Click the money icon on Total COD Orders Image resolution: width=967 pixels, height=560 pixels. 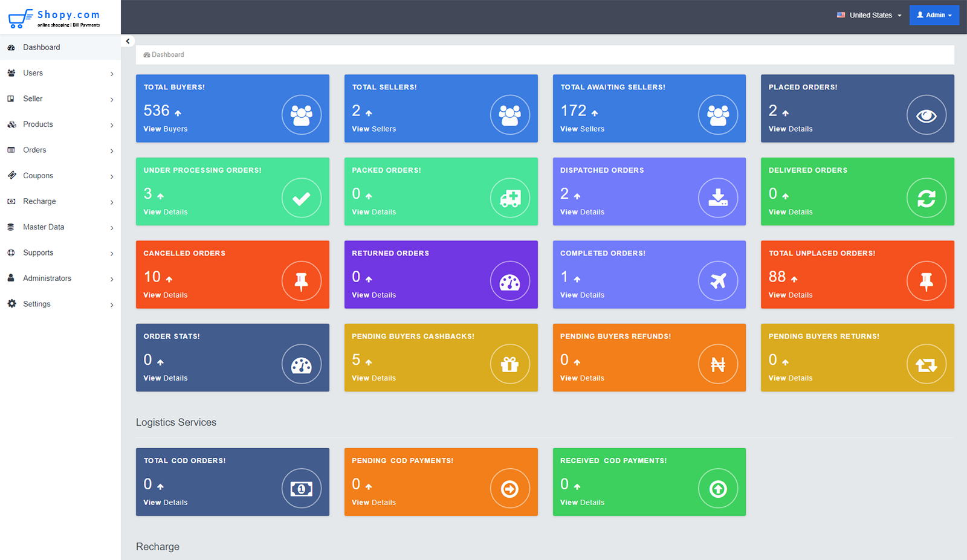click(302, 489)
